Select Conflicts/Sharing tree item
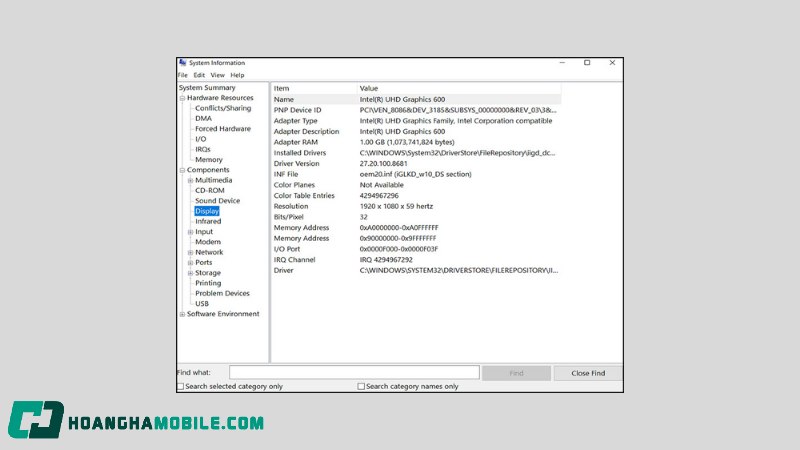The width and height of the screenshot is (800, 450). [223, 108]
